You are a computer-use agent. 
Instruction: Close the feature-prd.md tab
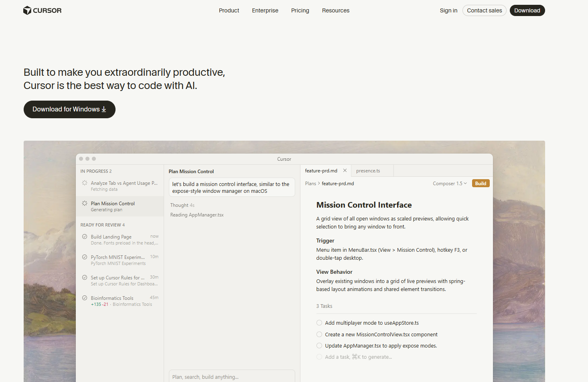(x=345, y=170)
